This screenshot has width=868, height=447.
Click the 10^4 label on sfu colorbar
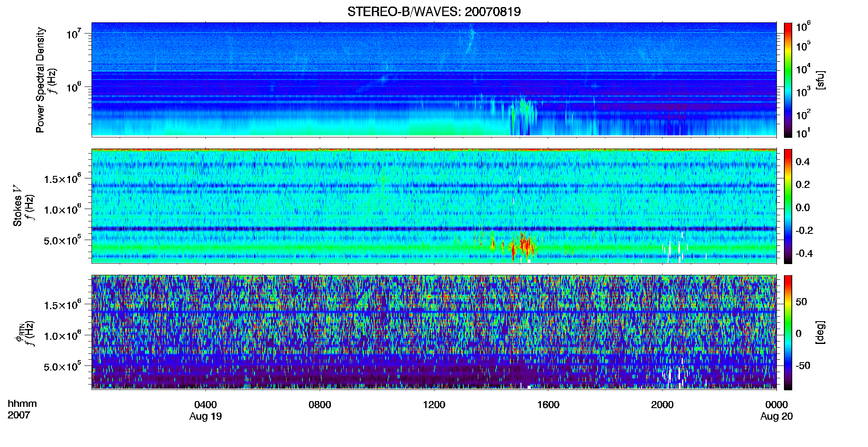(x=803, y=69)
